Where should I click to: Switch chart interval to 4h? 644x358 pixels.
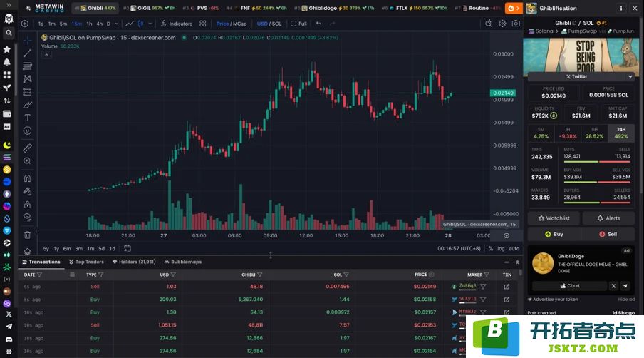[100, 24]
